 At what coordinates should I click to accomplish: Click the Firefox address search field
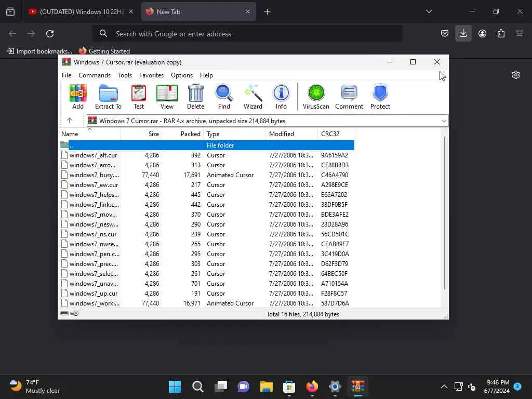(247, 34)
